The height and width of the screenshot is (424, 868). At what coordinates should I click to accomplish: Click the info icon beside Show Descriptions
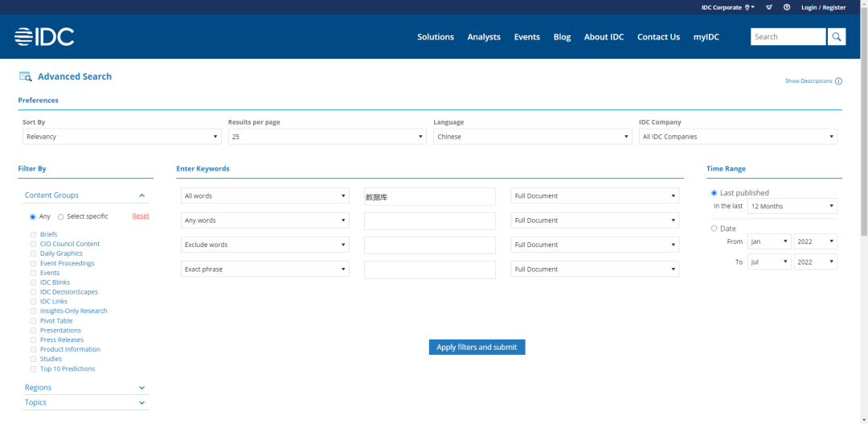(838, 81)
